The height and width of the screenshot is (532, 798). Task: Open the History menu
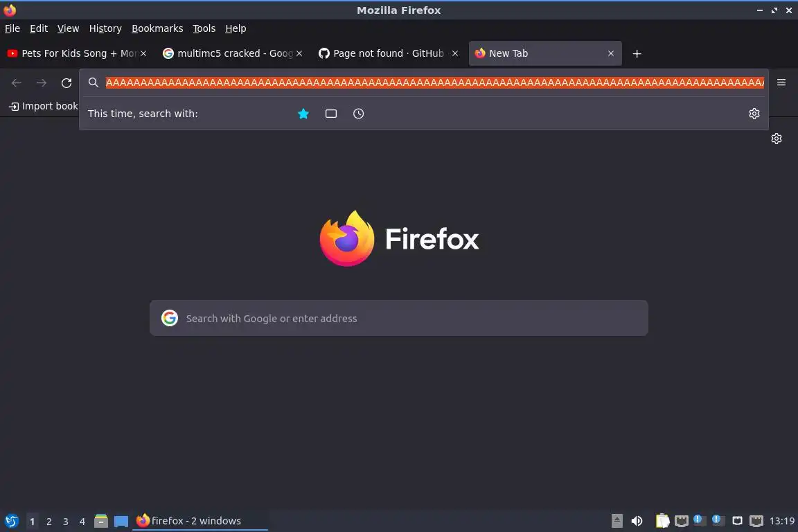pyautogui.click(x=105, y=28)
